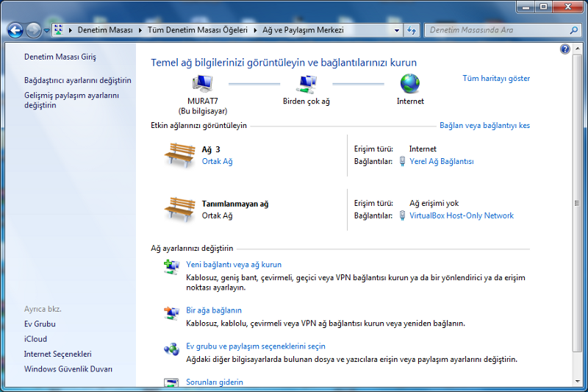
Task: Click the Refresh button beside the address bar
Action: click(x=412, y=30)
